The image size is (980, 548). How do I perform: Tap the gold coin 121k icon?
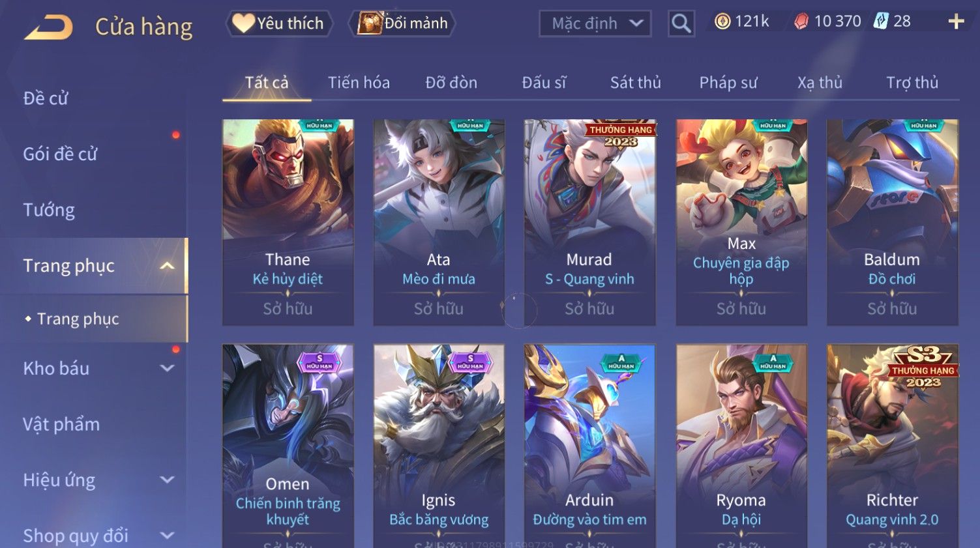tap(722, 22)
